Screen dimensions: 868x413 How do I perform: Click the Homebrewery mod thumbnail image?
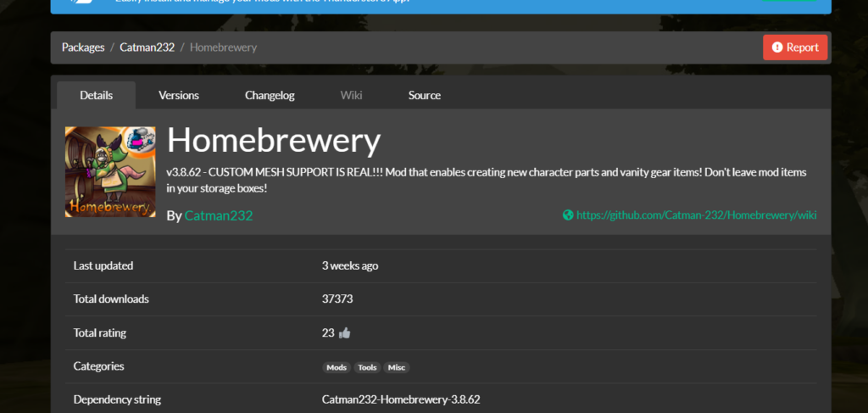[108, 170]
